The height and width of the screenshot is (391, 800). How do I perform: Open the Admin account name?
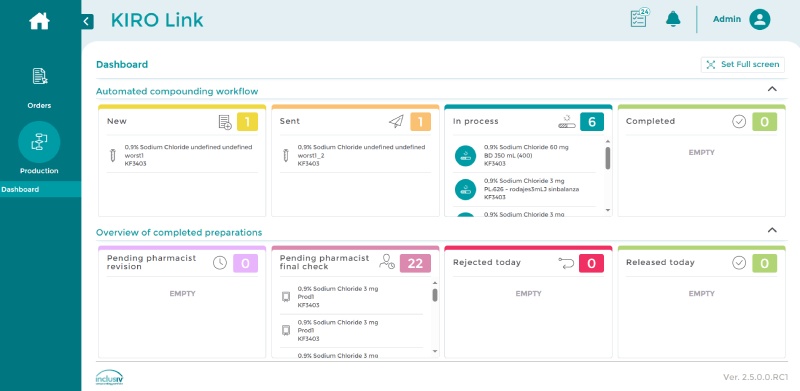727,19
